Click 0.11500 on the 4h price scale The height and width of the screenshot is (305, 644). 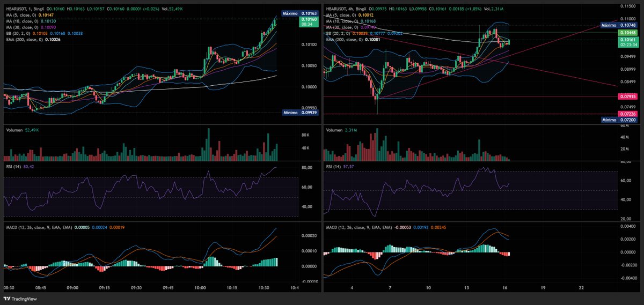tap(628, 5)
